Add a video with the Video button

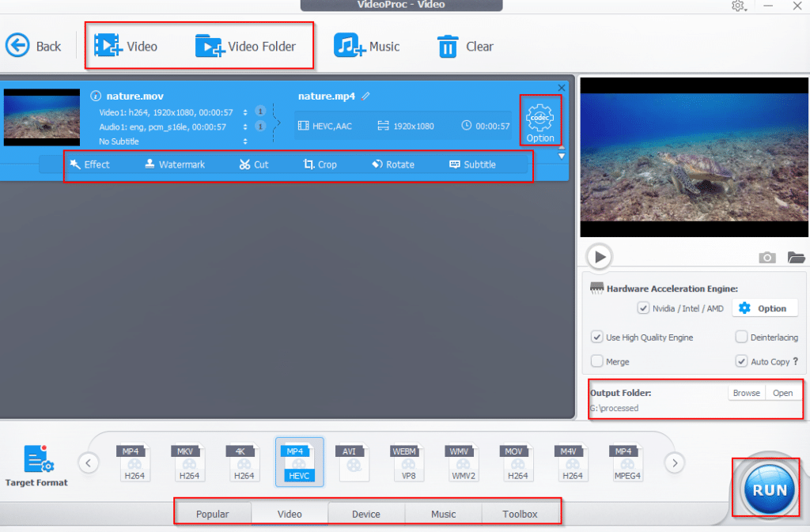click(126, 46)
